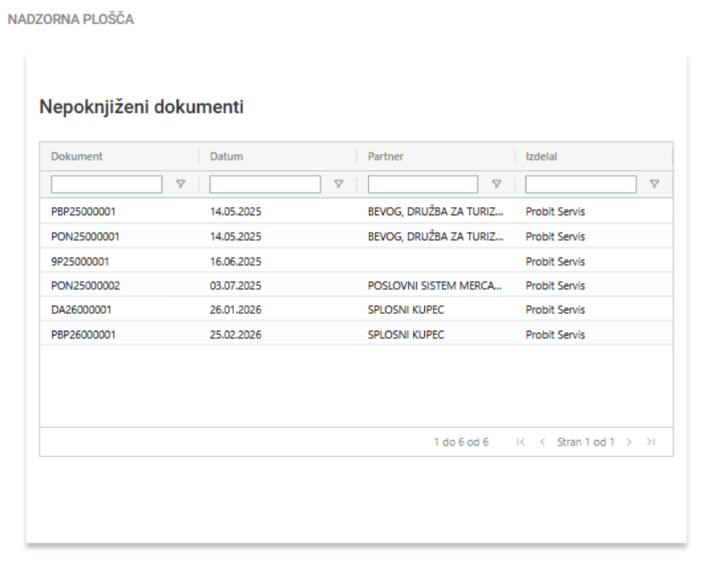The width and height of the screenshot is (728, 566).
Task: Sort by Izdelal column header
Action: click(x=541, y=157)
